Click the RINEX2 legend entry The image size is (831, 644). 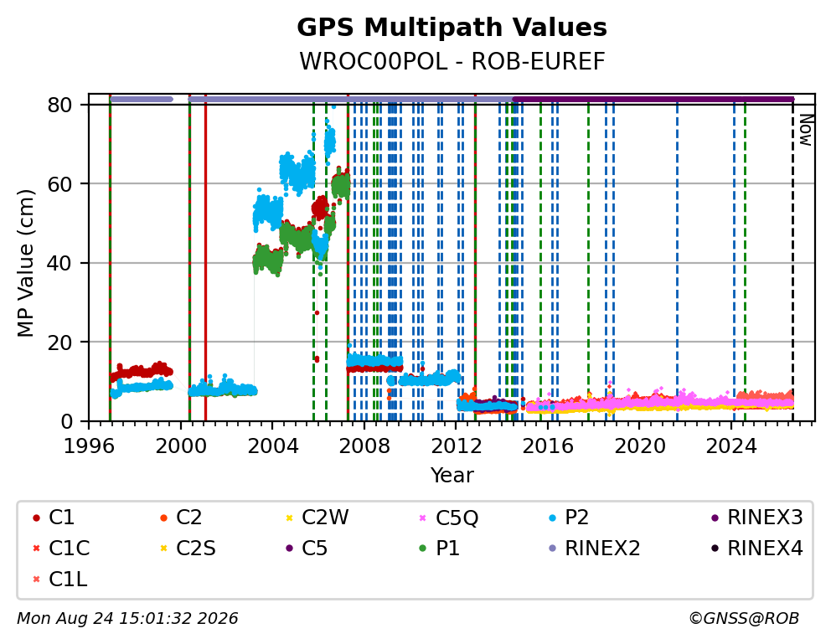click(x=595, y=549)
